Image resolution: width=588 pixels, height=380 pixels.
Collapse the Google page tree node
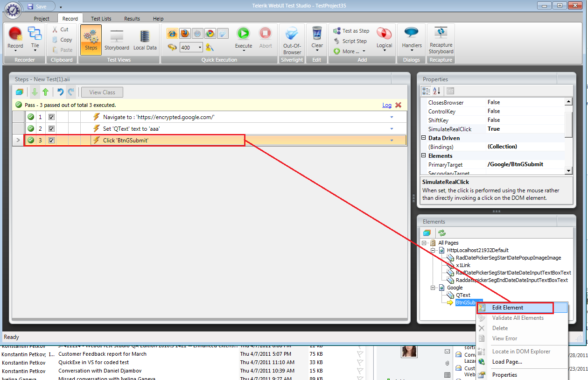tap(433, 288)
